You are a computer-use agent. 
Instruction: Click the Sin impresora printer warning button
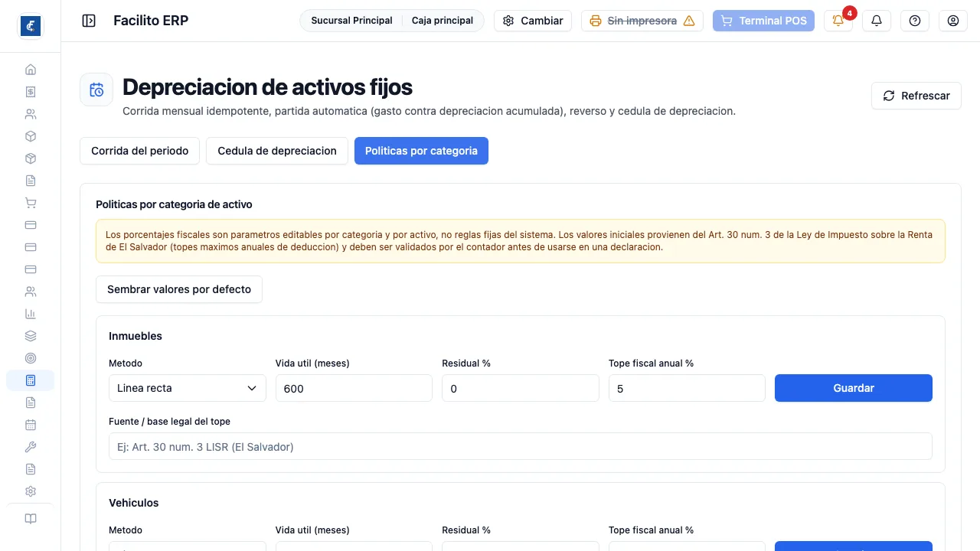(642, 21)
